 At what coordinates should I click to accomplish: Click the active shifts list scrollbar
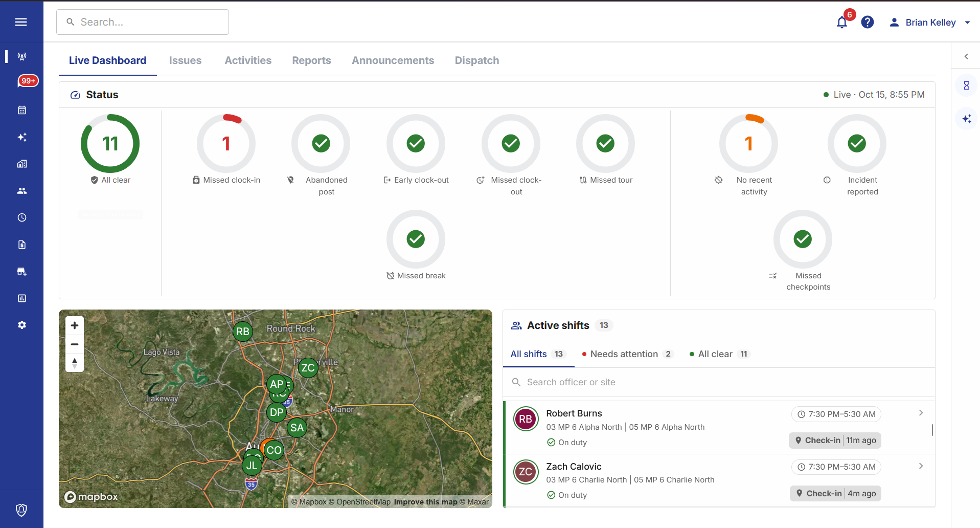[932, 430]
